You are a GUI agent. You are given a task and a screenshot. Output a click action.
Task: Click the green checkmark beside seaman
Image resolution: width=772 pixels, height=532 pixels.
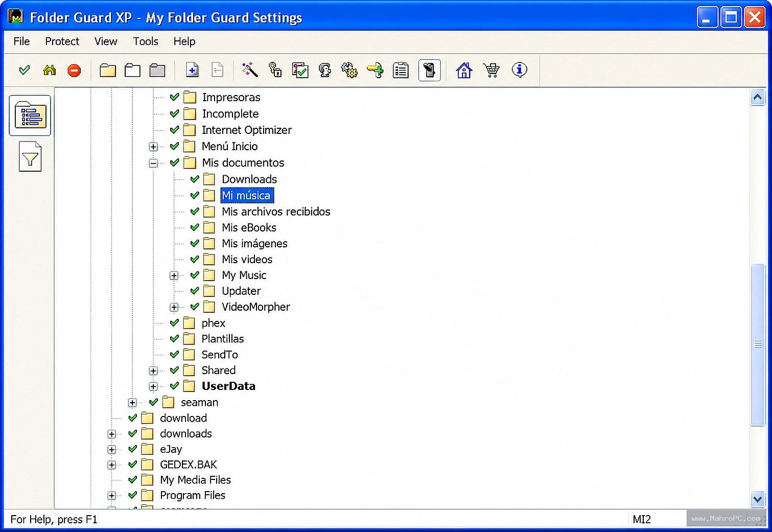coord(153,402)
